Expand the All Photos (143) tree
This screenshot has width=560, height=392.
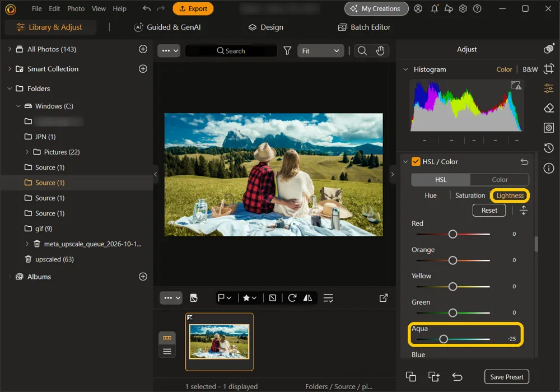[10, 49]
